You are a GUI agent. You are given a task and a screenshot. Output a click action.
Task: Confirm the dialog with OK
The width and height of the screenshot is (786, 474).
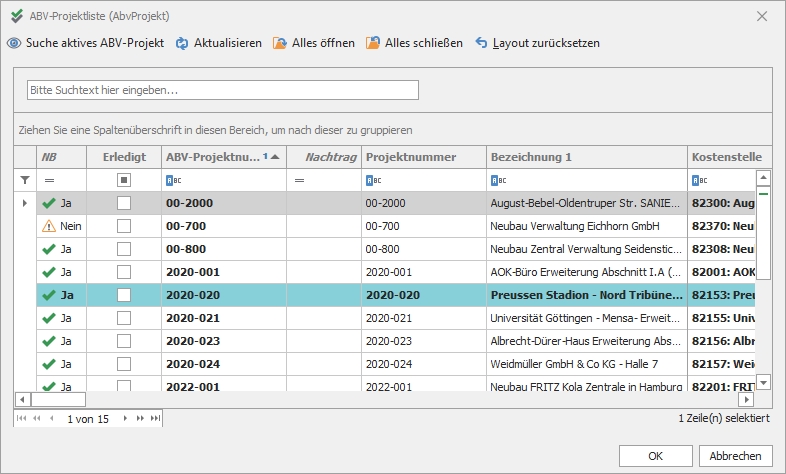click(655, 455)
